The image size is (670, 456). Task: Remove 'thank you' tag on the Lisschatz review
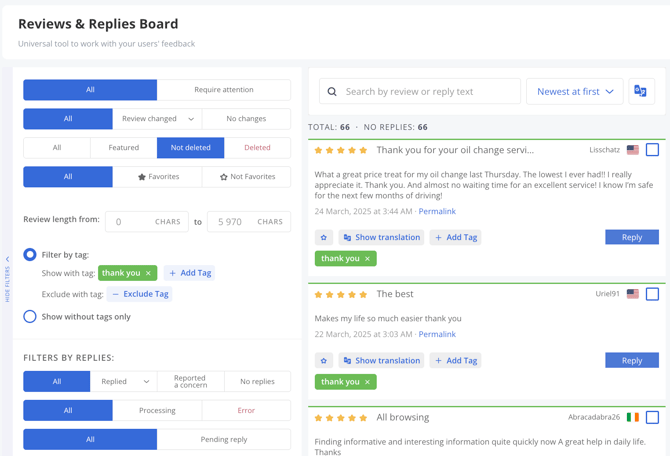tap(367, 259)
